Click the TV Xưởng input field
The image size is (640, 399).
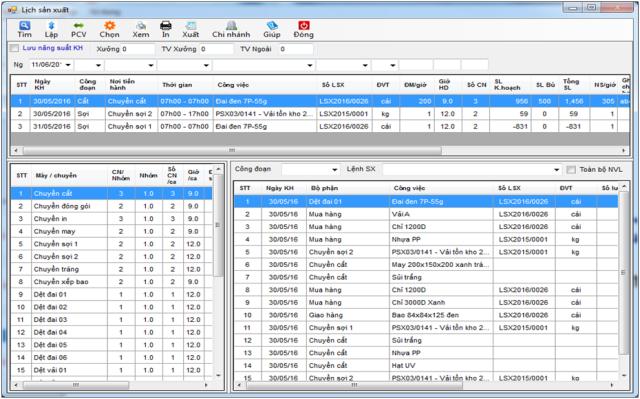(216, 49)
